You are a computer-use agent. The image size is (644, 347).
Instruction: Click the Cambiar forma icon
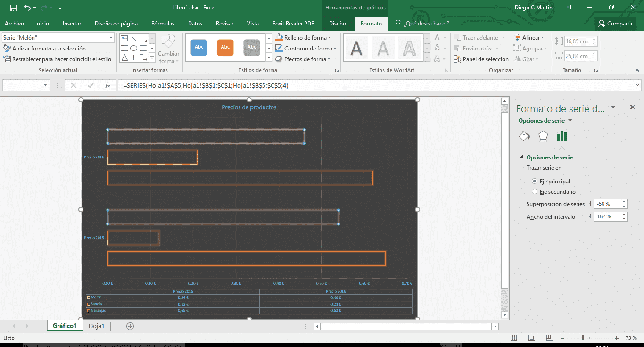tap(168, 49)
